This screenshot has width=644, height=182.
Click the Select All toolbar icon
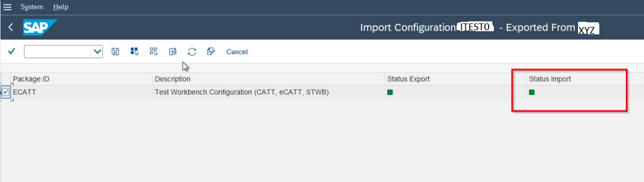coord(134,52)
